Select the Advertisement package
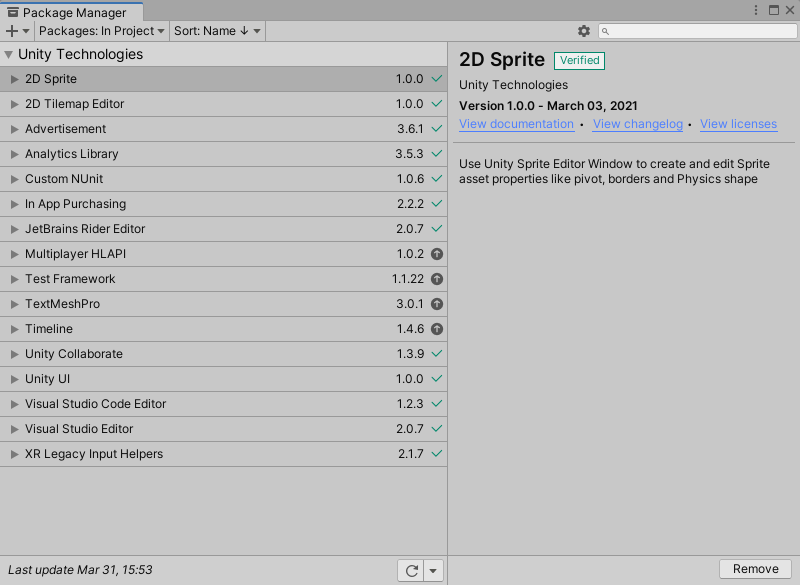This screenshot has height=585, width=800. click(x=223, y=129)
